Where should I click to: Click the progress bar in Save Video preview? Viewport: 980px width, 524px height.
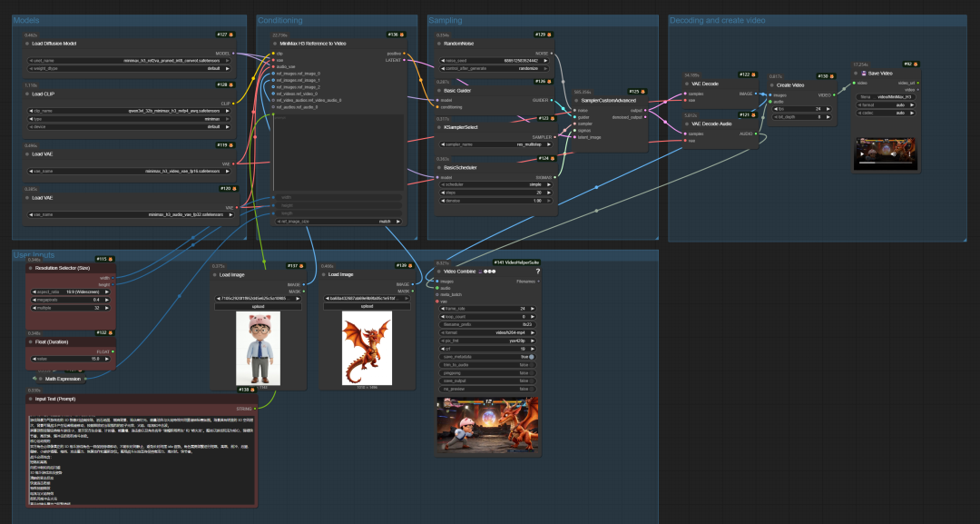point(887,163)
